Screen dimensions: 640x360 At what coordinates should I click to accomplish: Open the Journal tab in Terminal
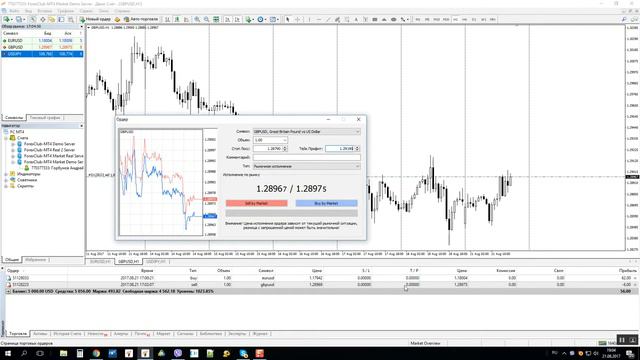[x=260, y=334]
